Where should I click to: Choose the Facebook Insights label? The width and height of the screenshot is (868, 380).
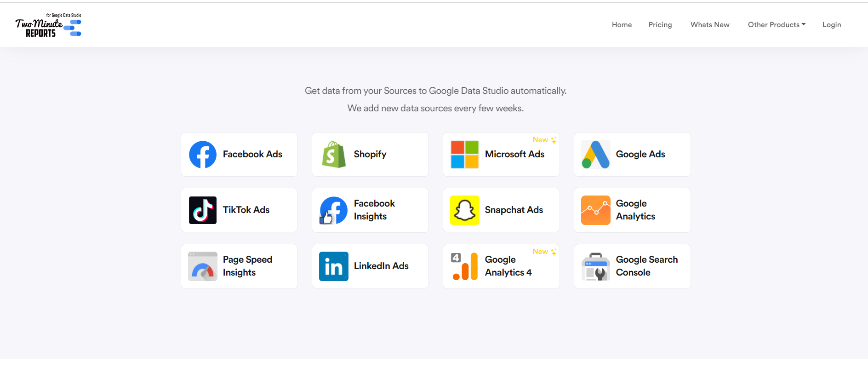pyautogui.click(x=374, y=210)
